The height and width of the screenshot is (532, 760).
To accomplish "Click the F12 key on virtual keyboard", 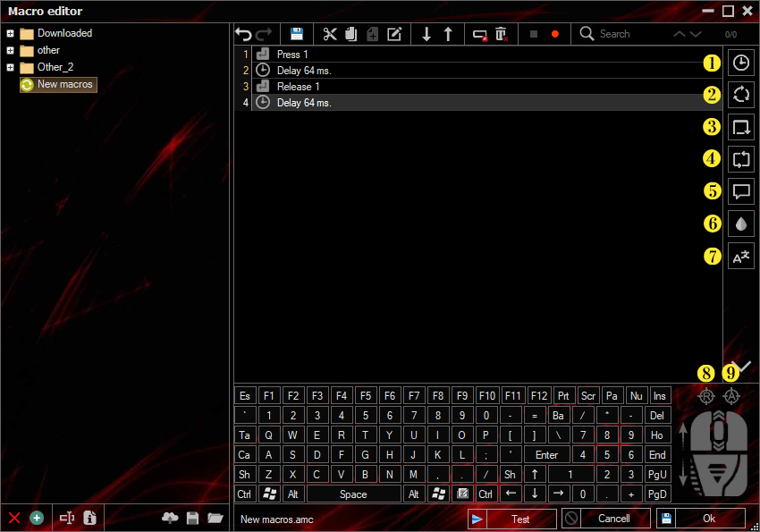I will tap(538, 396).
